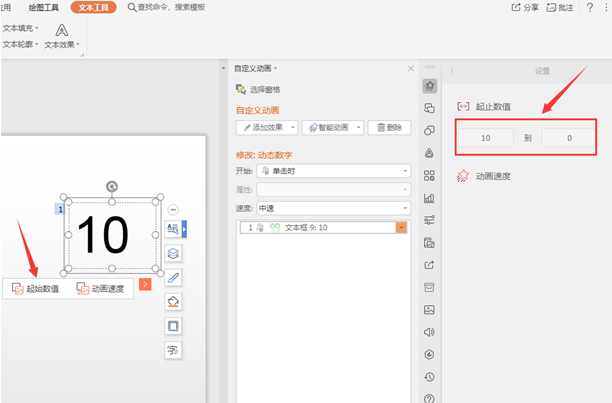The height and width of the screenshot is (403, 612).
Task: Click the triangle-shaped sidebar icon below shapes
Action: [429, 153]
